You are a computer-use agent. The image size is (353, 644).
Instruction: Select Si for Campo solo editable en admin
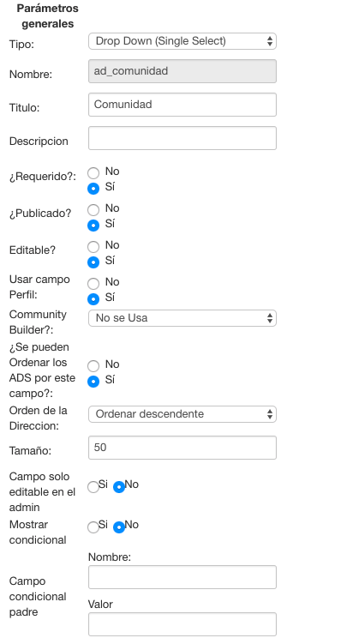[x=93, y=487]
